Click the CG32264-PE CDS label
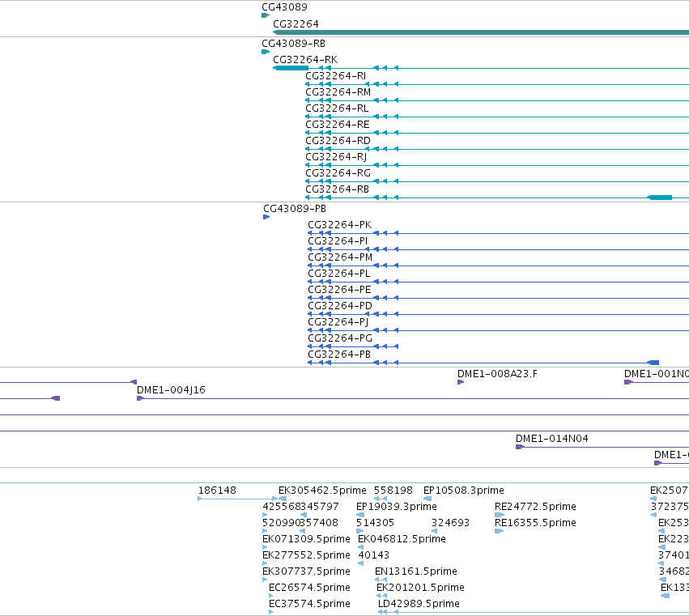The height and width of the screenshot is (616, 689). [x=339, y=290]
